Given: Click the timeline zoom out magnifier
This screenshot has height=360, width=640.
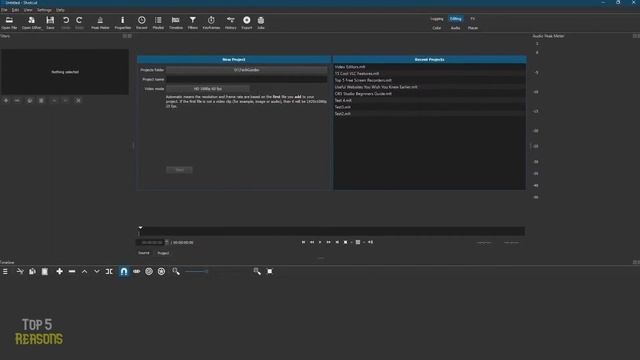Looking at the screenshot, I should point(176,271).
